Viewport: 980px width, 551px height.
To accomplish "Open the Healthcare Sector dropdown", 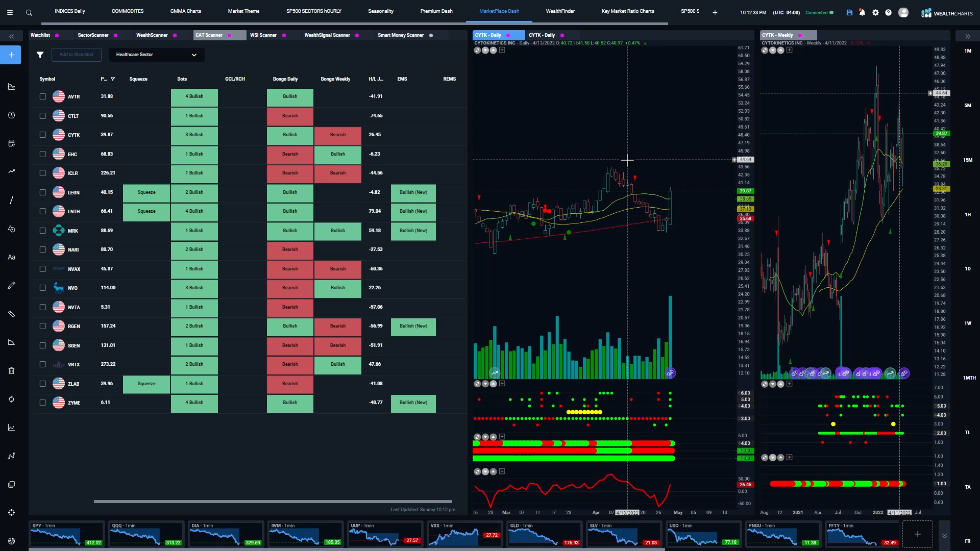I will click(x=157, y=55).
